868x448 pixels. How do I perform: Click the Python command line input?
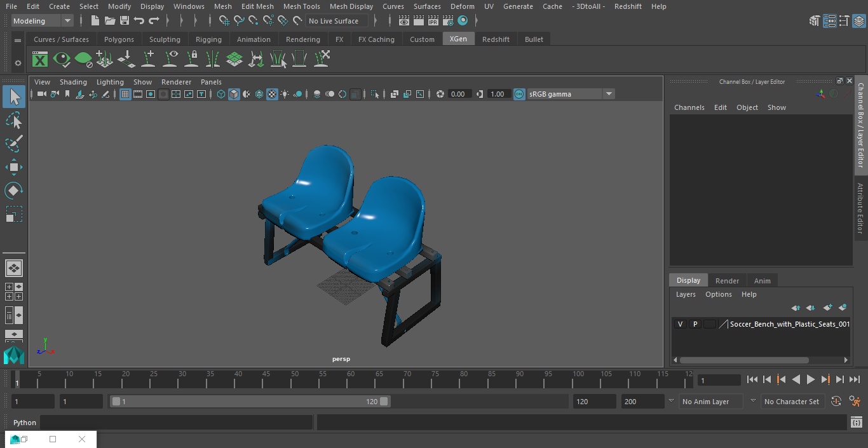[x=177, y=423]
